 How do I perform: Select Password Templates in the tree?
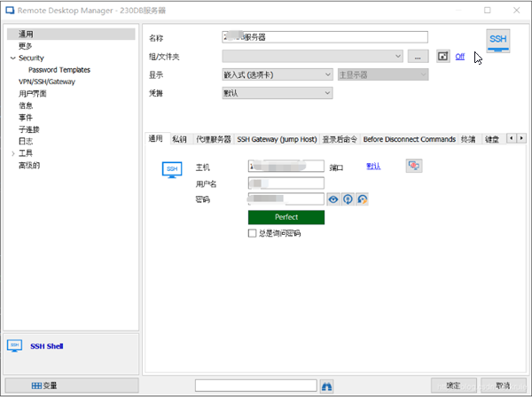(x=59, y=70)
